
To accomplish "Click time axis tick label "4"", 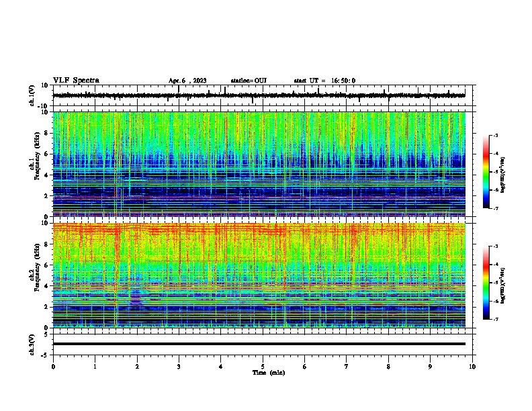I will [221, 367].
